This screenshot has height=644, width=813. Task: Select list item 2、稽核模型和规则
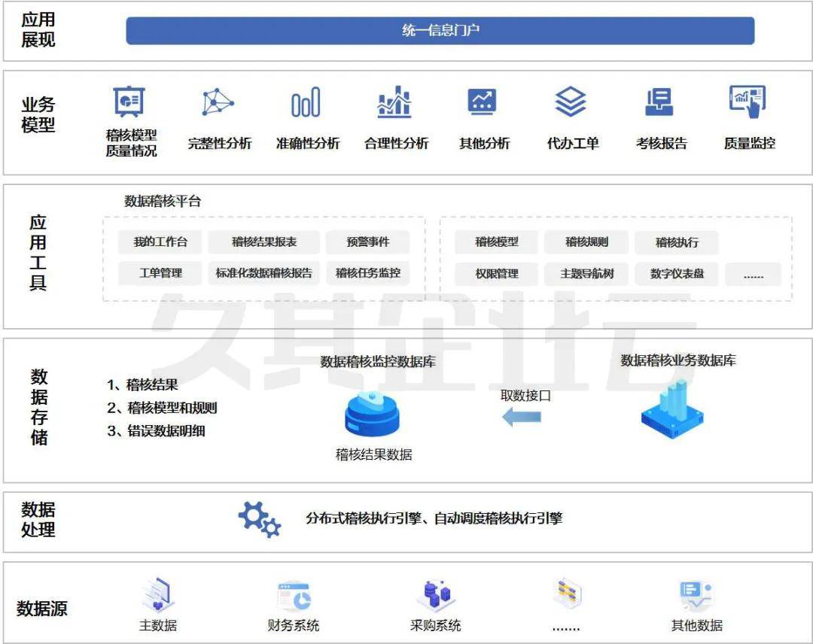click(162, 408)
